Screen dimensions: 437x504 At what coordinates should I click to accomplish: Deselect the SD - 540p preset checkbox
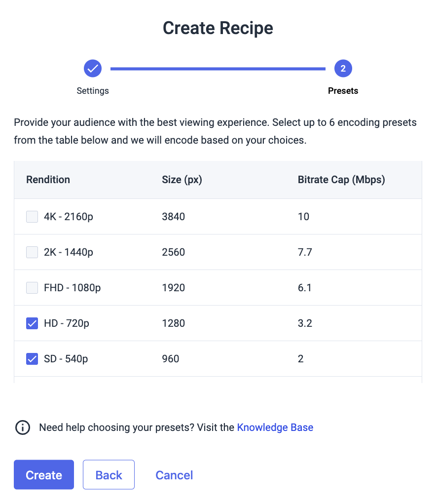[32, 359]
